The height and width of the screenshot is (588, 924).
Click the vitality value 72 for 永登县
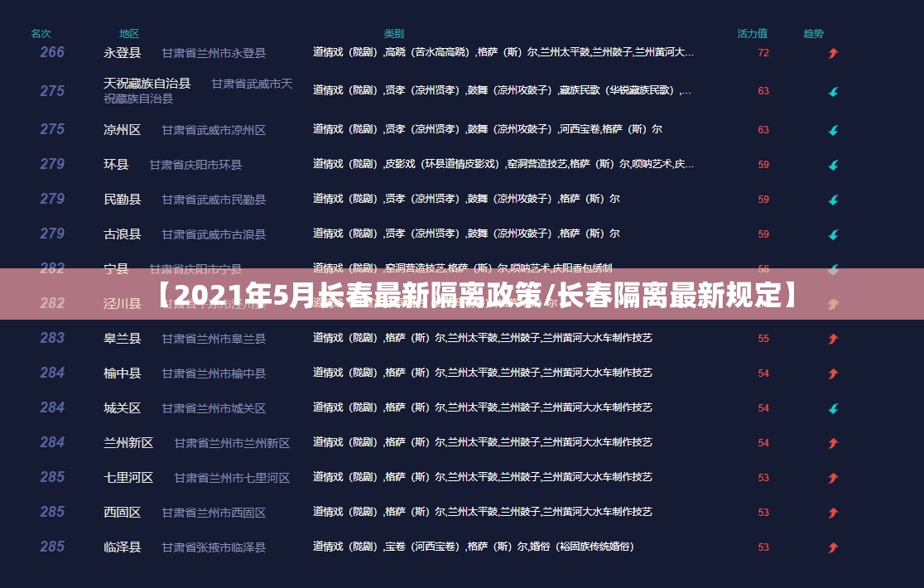[x=763, y=53]
